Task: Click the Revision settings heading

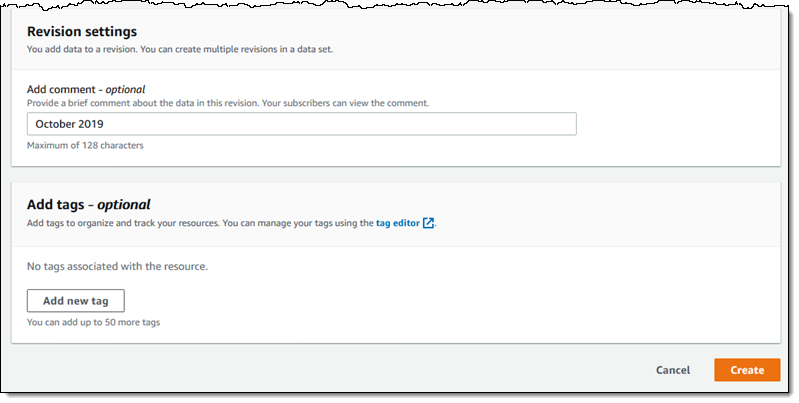Action: pos(82,32)
